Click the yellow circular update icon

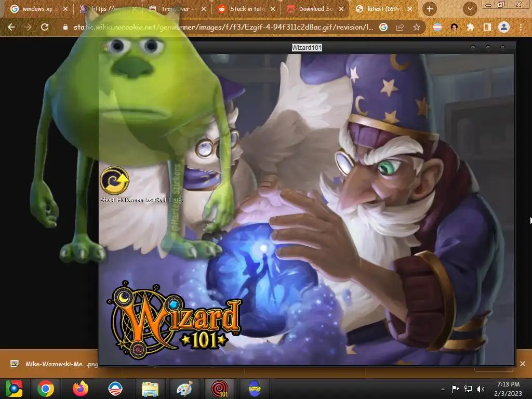(115, 180)
